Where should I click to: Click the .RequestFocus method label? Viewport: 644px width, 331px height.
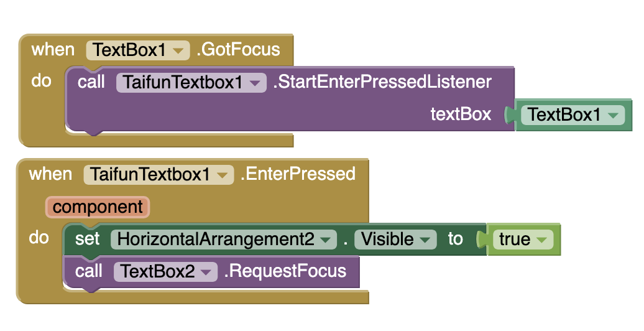[283, 271]
